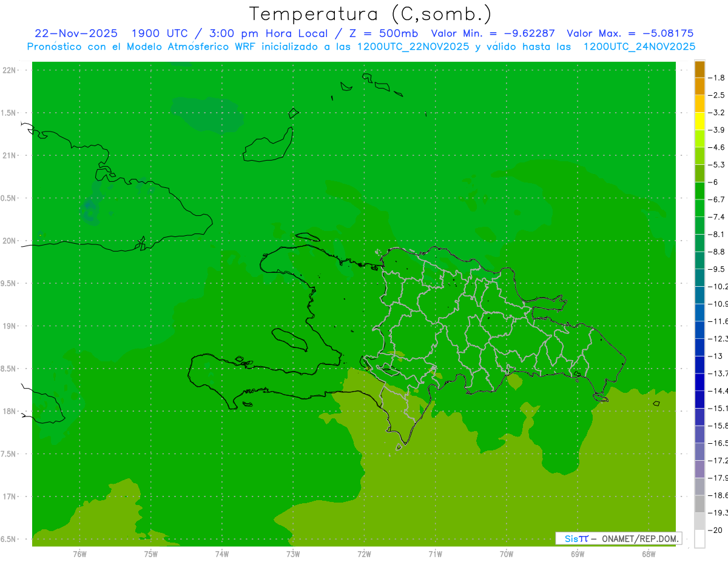
Task: Click the '-13' colorbar value
Action: [x=716, y=356]
